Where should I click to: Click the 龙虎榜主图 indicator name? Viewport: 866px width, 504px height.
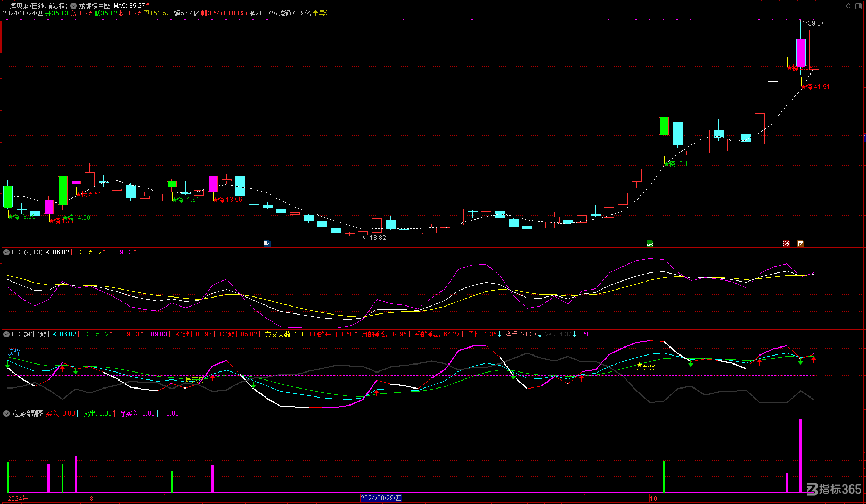click(95, 6)
